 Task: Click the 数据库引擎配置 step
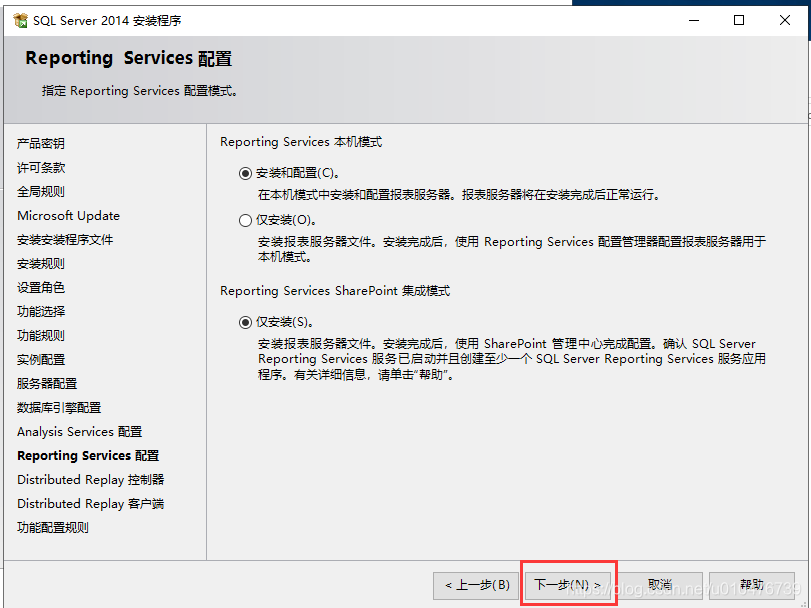coord(59,408)
